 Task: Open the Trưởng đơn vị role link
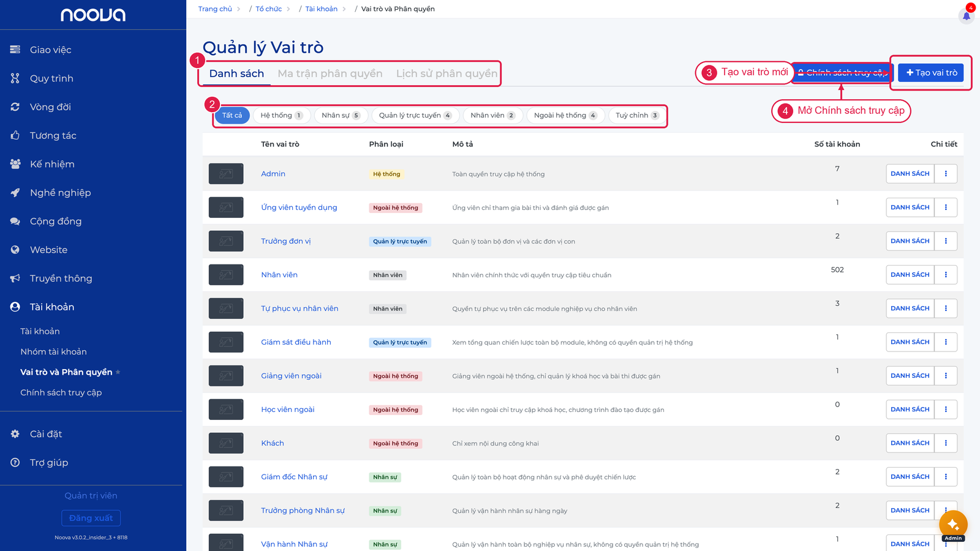click(285, 241)
